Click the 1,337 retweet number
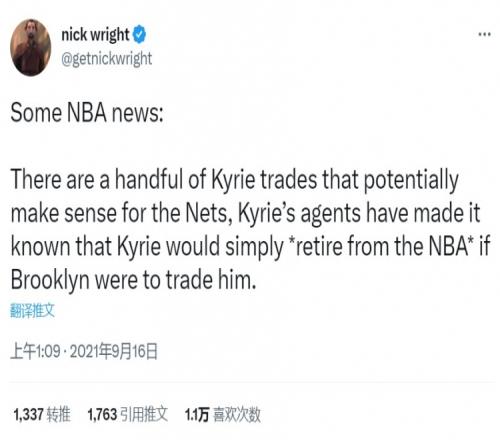The image size is (500, 440). tap(29, 415)
